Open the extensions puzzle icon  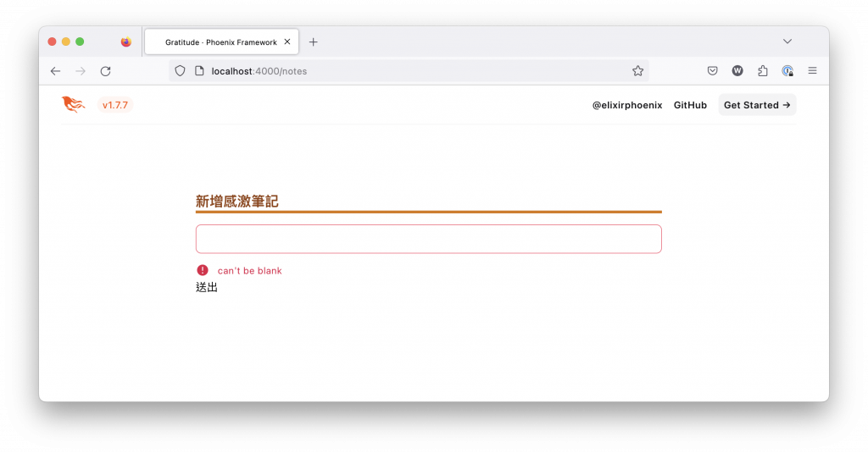(x=763, y=71)
